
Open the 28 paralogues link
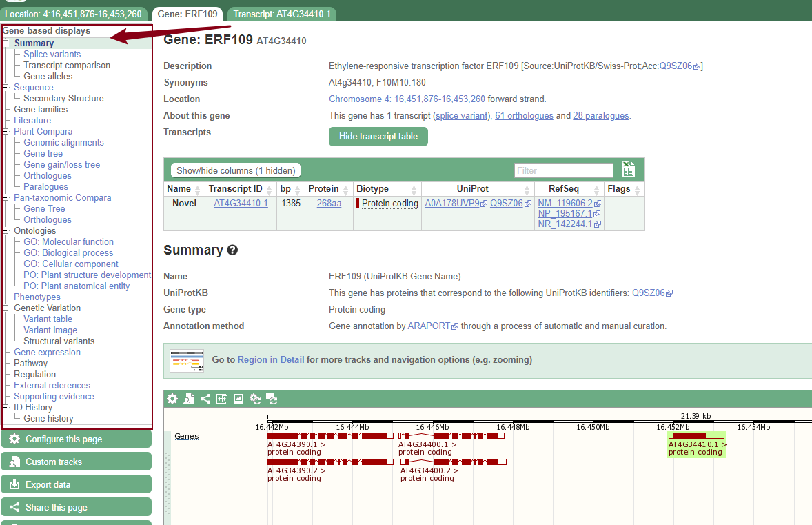click(x=600, y=116)
